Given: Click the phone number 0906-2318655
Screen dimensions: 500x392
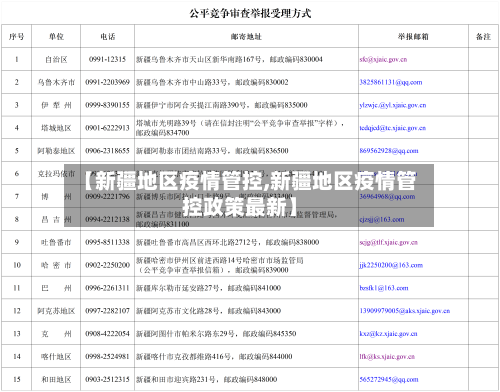Looking at the screenshot, I should pyautogui.click(x=107, y=151).
